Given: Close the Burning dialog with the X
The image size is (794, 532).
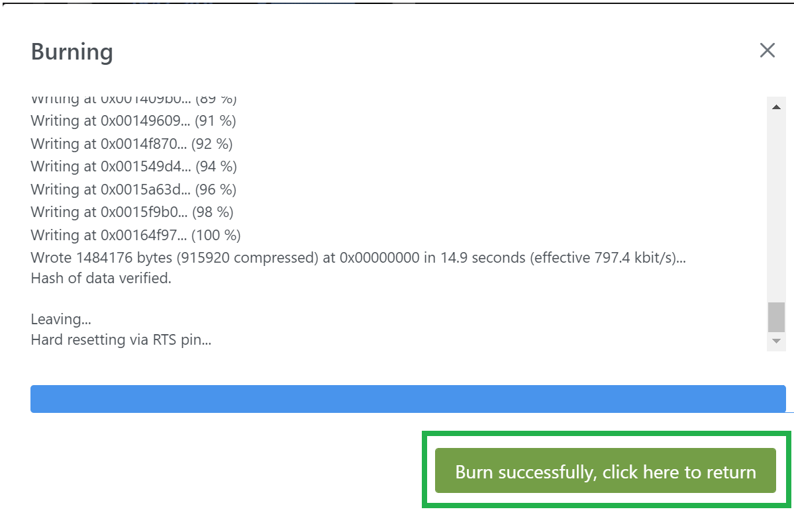Looking at the screenshot, I should click(x=767, y=50).
